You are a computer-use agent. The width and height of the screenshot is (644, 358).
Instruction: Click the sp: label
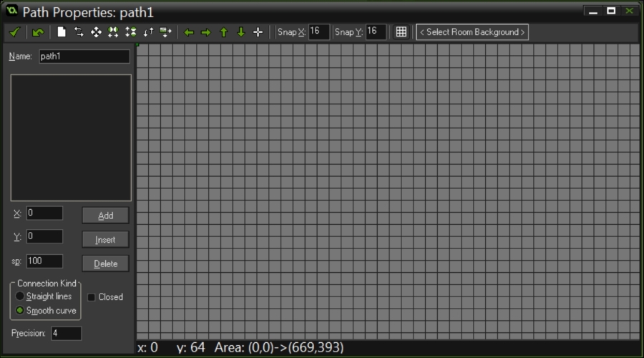(16, 261)
